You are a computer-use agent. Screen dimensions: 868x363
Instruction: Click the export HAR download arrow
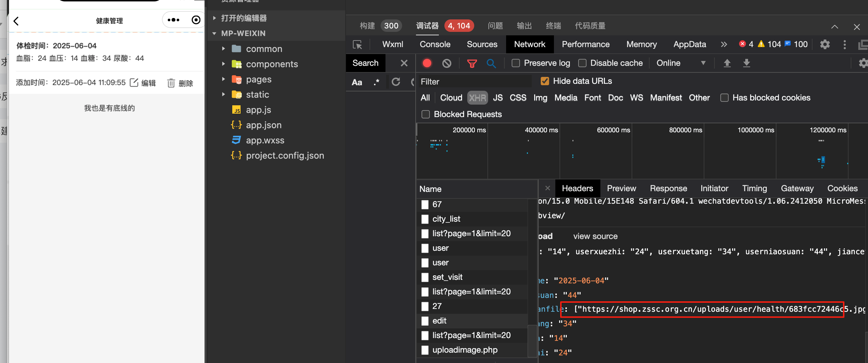(747, 63)
